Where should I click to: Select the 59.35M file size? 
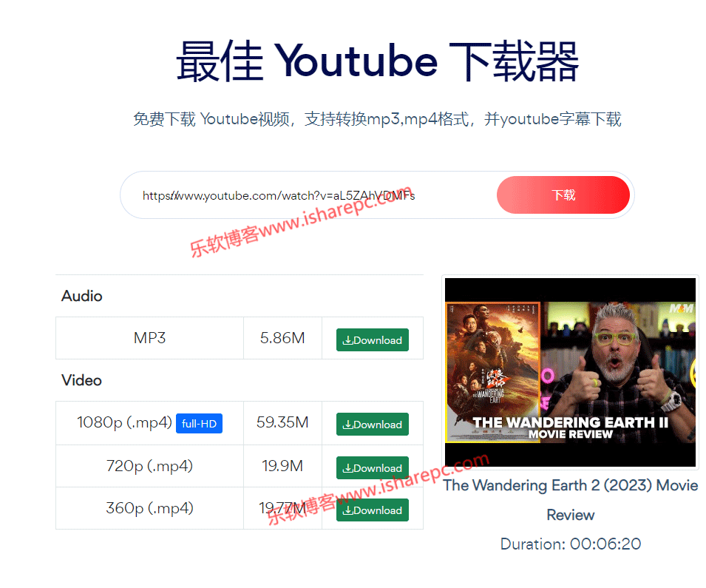tap(282, 422)
